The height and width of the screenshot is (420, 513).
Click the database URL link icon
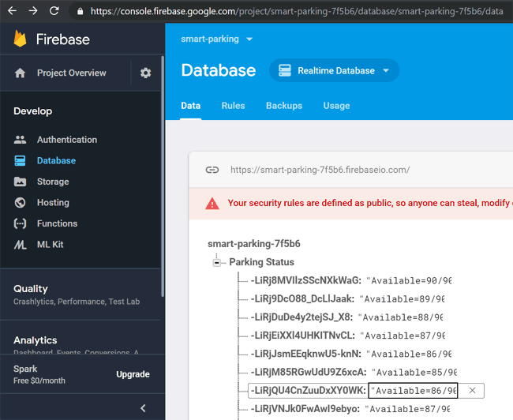click(212, 170)
